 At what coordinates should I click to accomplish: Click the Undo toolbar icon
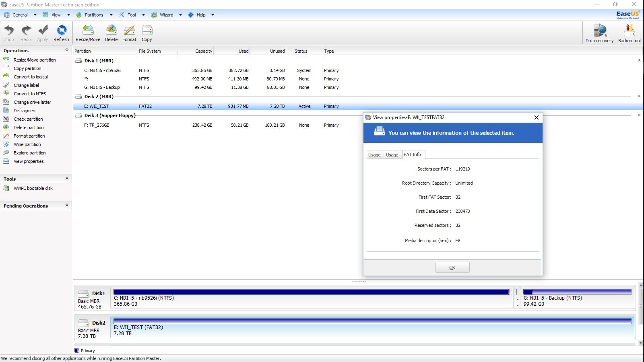coord(8,31)
